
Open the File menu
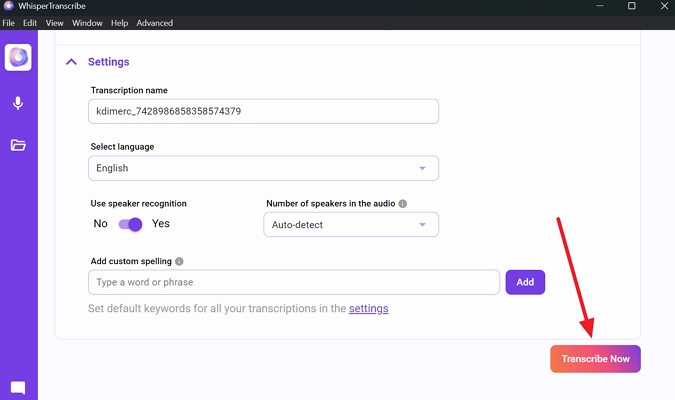(9, 23)
